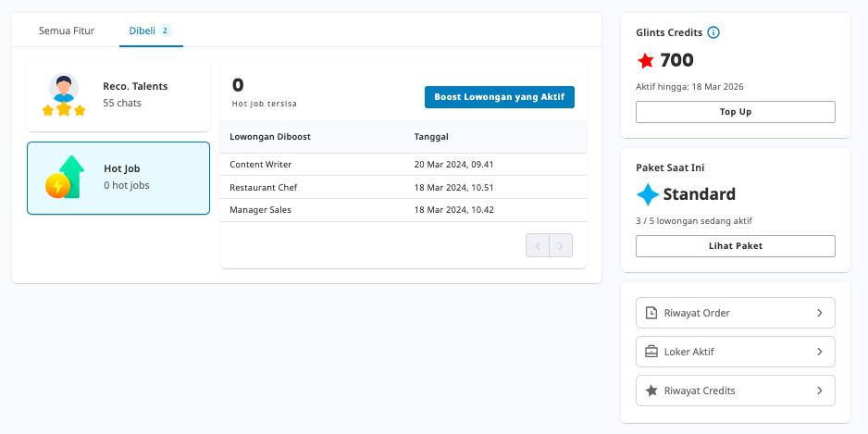Screen dimensions: 868x434
Task: Click the 55 chats text
Action: (122, 103)
